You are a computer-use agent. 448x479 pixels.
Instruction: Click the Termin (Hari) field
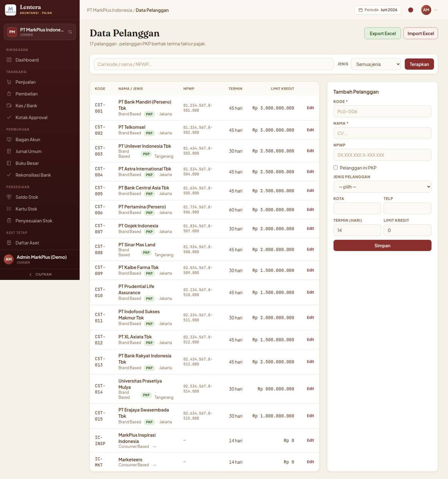pos(357,230)
